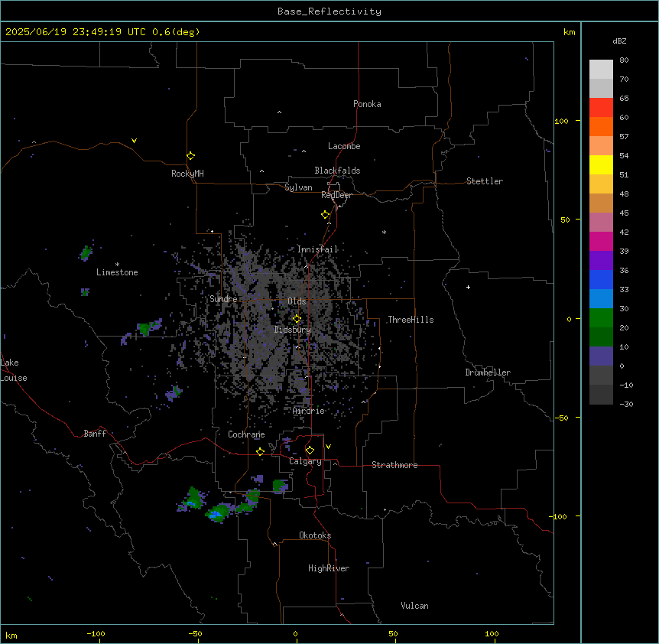Click the Lake Louise label
The image size is (659, 644).
click(x=14, y=370)
